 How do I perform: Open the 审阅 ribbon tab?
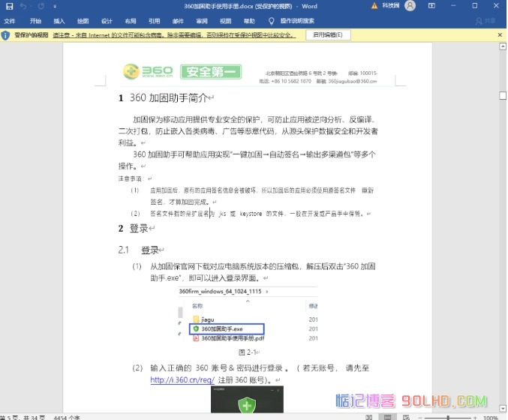[202, 21]
